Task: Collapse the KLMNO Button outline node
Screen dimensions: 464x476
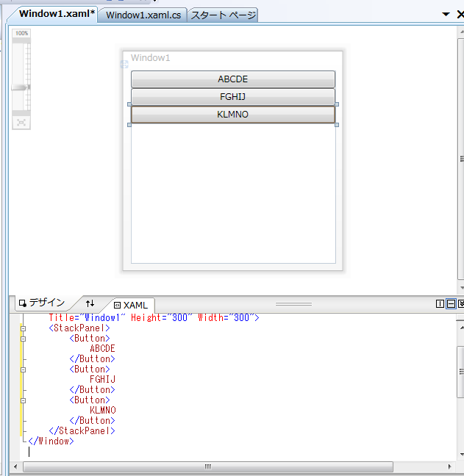Action: 23,401
